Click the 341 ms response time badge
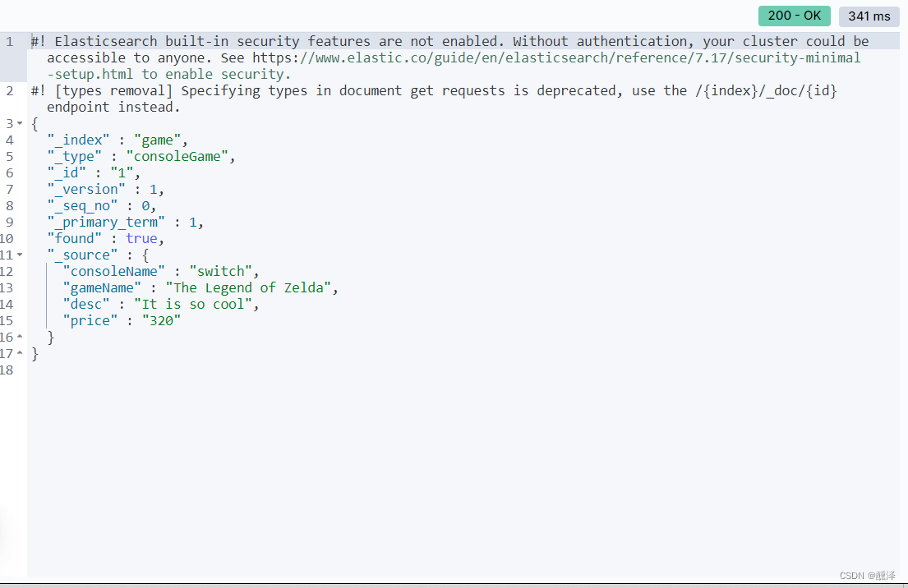This screenshot has height=588, width=908. (x=869, y=16)
